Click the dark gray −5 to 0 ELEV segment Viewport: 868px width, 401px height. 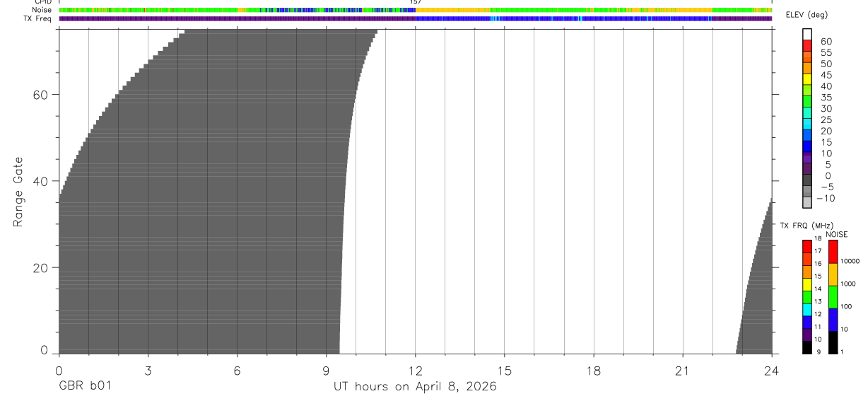[x=807, y=180]
